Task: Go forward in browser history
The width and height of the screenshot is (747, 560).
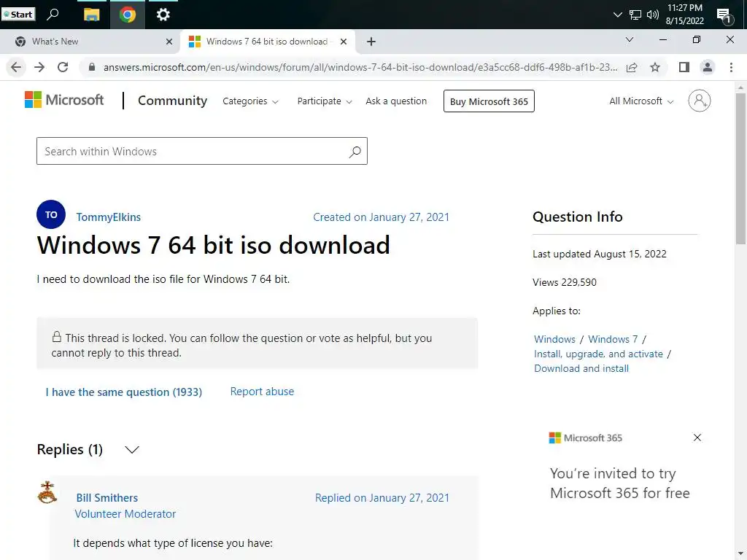Action: (39, 67)
